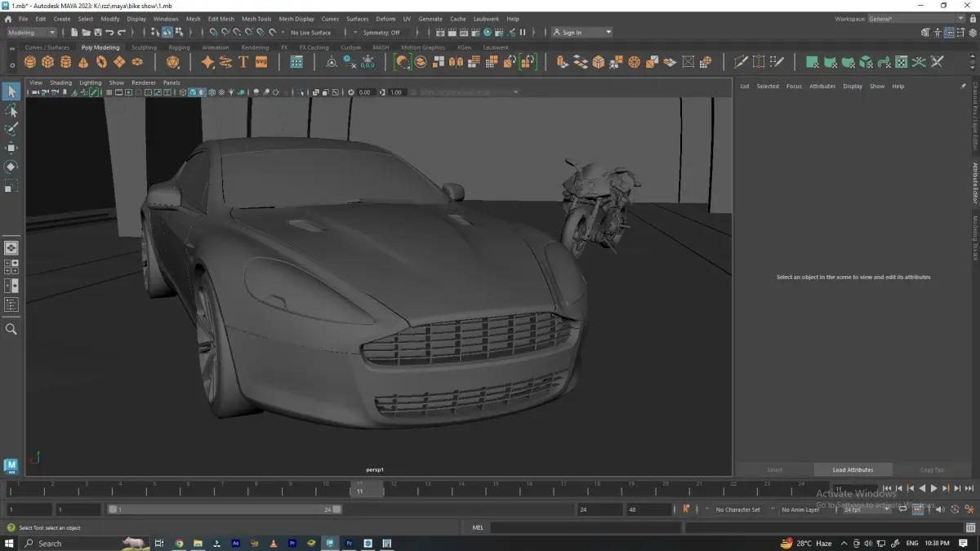Open Attributes menu in Attribute Editor
The width and height of the screenshot is (980, 551).
coord(822,86)
